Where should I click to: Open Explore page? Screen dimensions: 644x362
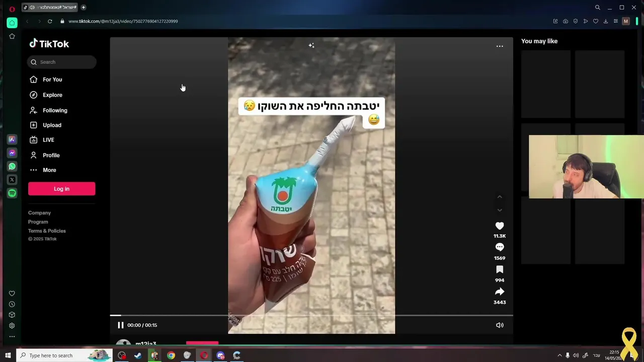pos(52,95)
